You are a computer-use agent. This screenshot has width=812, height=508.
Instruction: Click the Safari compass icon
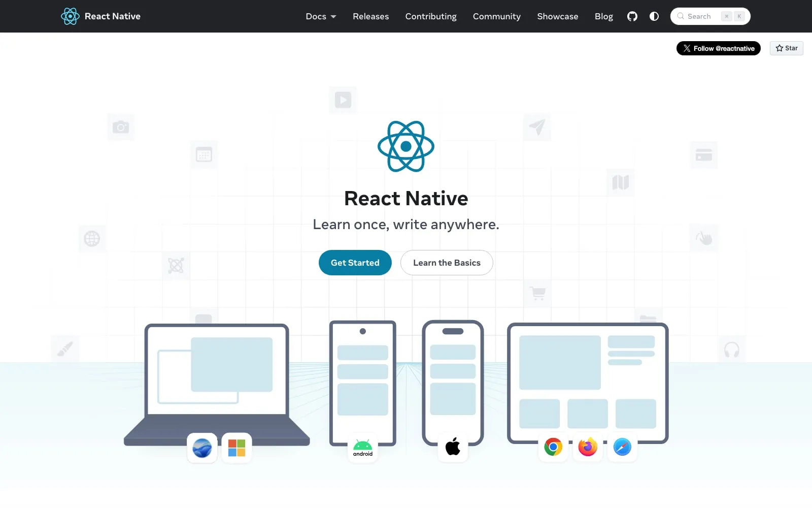point(622,447)
